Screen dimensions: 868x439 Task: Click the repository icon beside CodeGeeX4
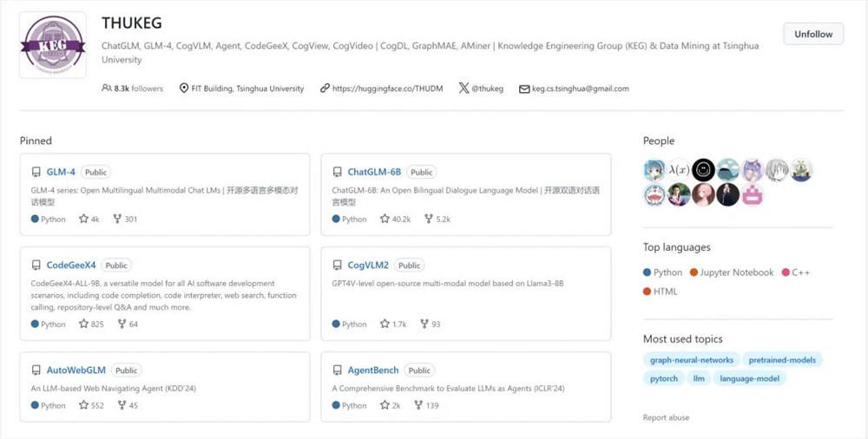(36, 265)
